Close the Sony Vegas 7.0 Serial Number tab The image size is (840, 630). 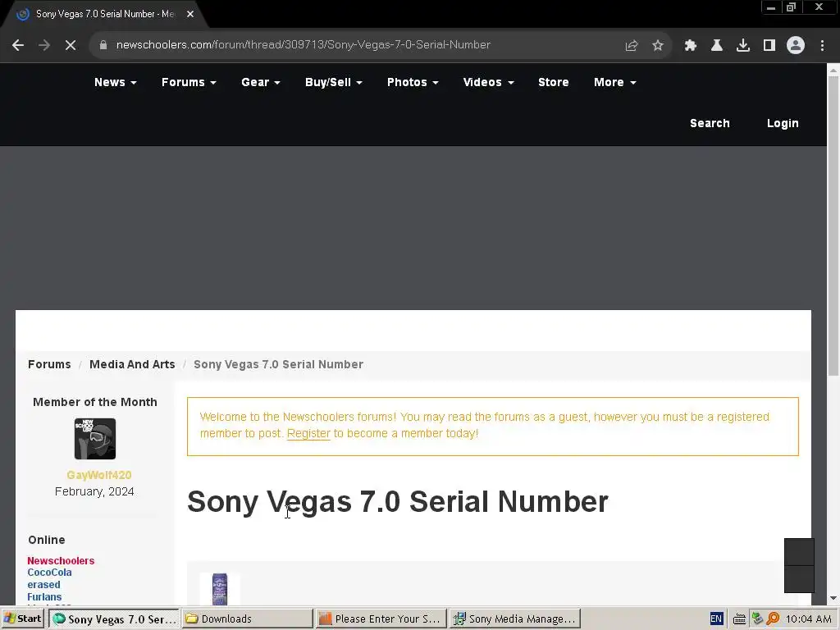click(x=190, y=14)
